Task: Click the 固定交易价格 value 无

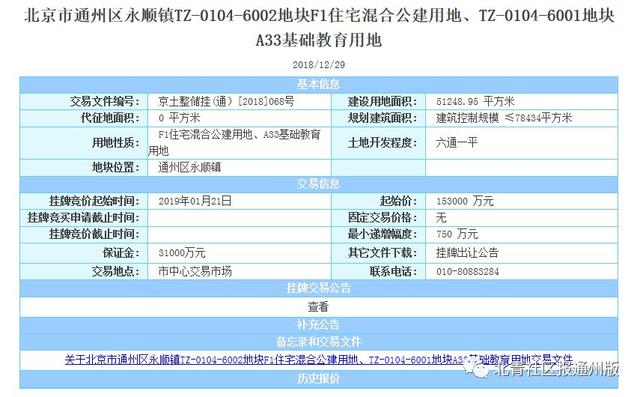Action: coord(441,217)
